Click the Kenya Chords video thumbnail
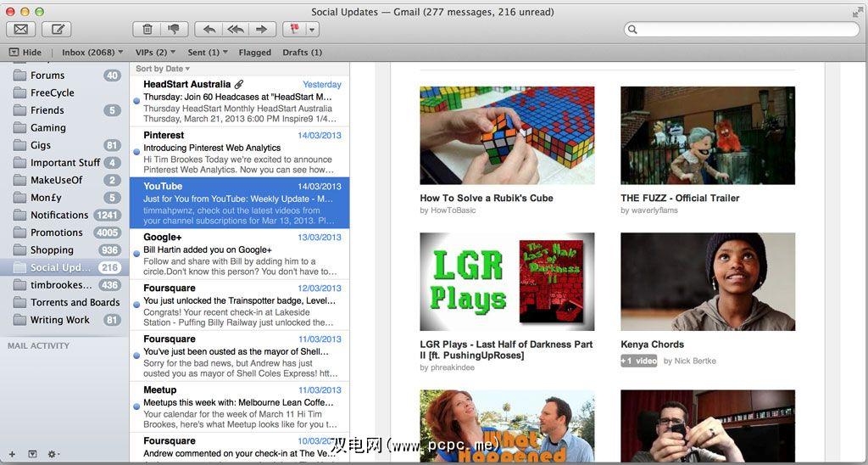The height and width of the screenshot is (465, 868). click(708, 282)
